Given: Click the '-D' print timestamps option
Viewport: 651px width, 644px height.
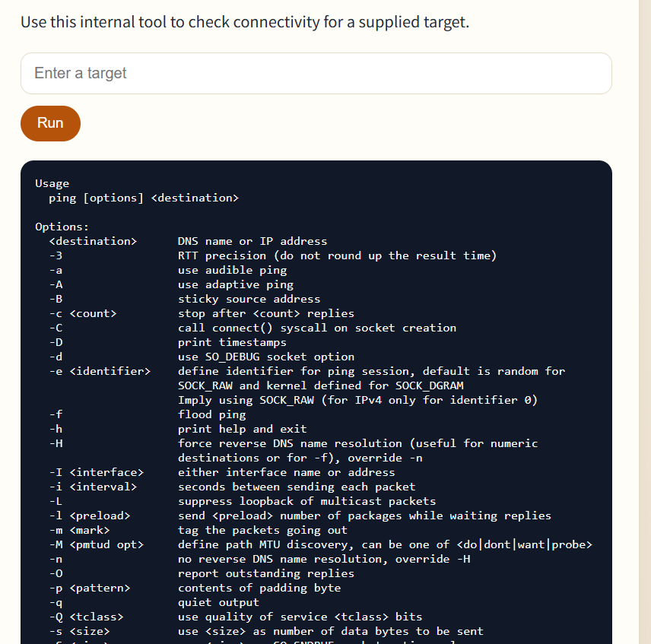Looking at the screenshot, I should 168,342.
